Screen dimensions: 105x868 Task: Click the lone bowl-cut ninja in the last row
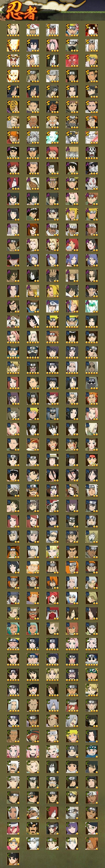[13, 859]
